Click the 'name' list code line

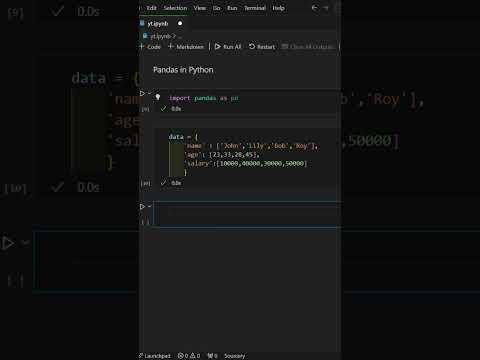(x=252, y=146)
